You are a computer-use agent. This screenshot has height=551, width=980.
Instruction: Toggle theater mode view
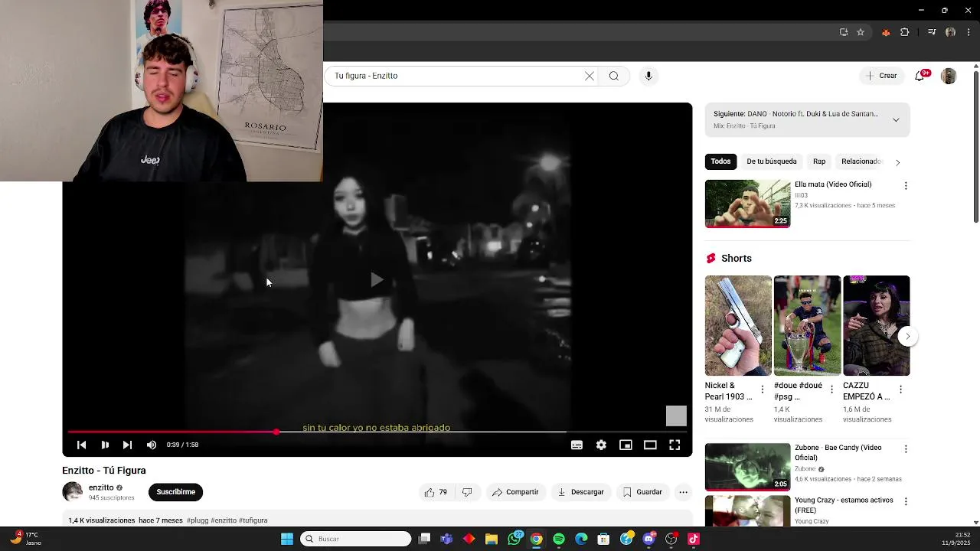coord(650,445)
